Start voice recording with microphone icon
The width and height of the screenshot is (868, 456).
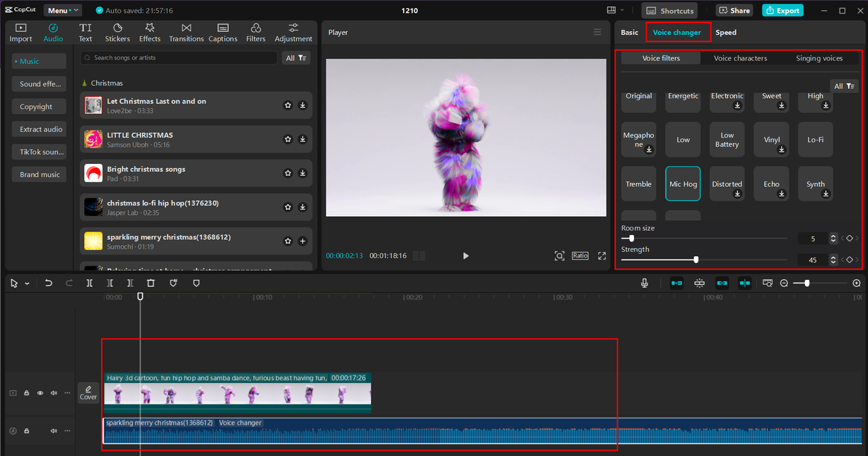644,283
